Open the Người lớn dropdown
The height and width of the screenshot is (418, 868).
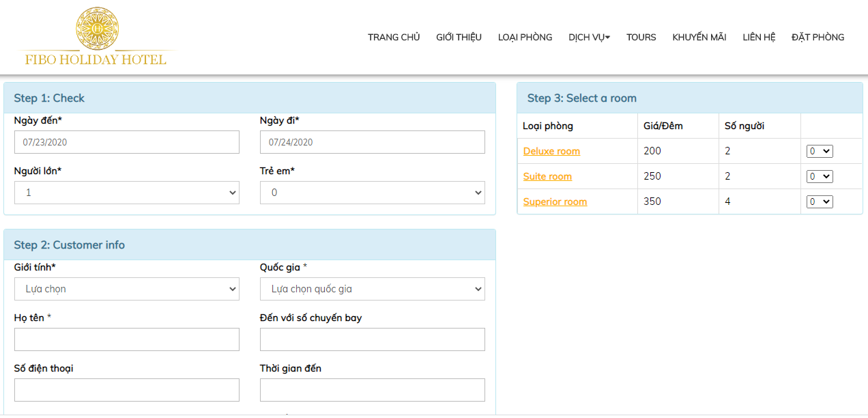click(126, 193)
